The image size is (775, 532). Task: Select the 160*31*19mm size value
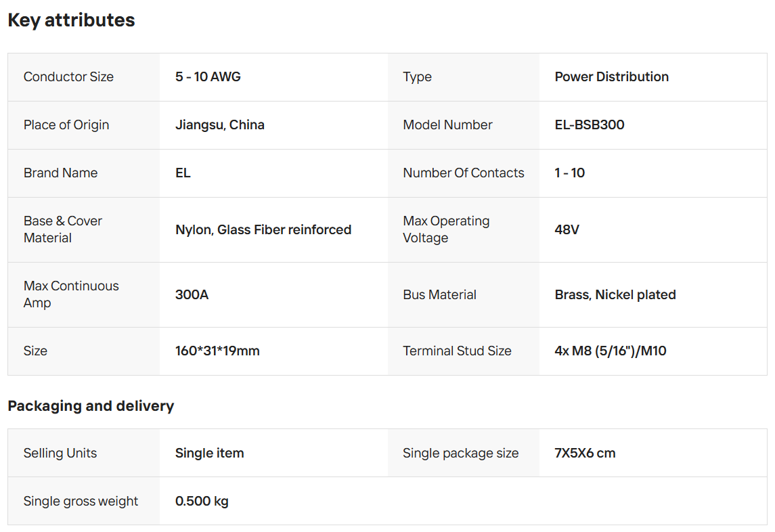pyautogui.click(x=217, y=351)
